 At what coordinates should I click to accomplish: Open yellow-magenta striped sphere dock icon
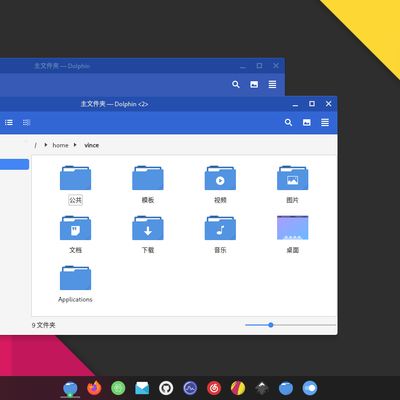(x=238, y=388)
